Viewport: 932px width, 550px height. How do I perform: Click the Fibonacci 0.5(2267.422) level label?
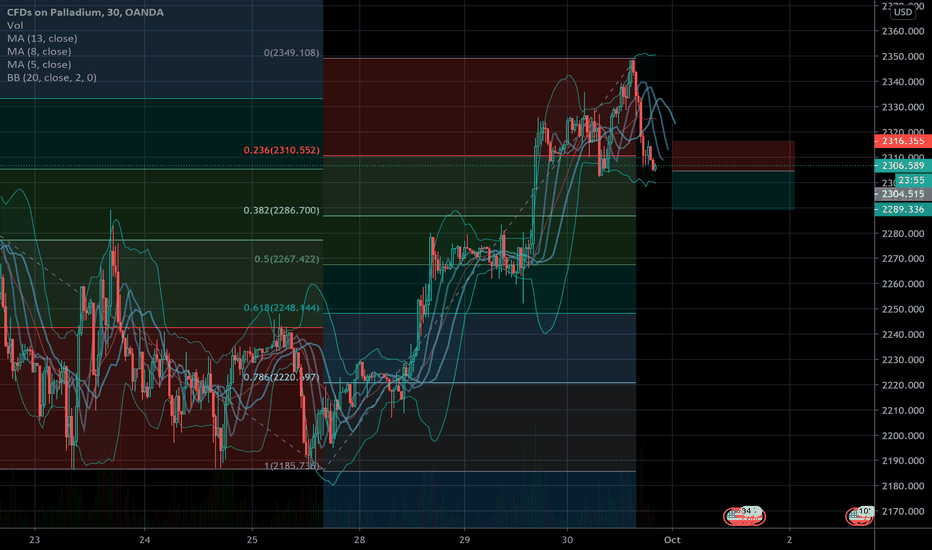pos(286,259)
